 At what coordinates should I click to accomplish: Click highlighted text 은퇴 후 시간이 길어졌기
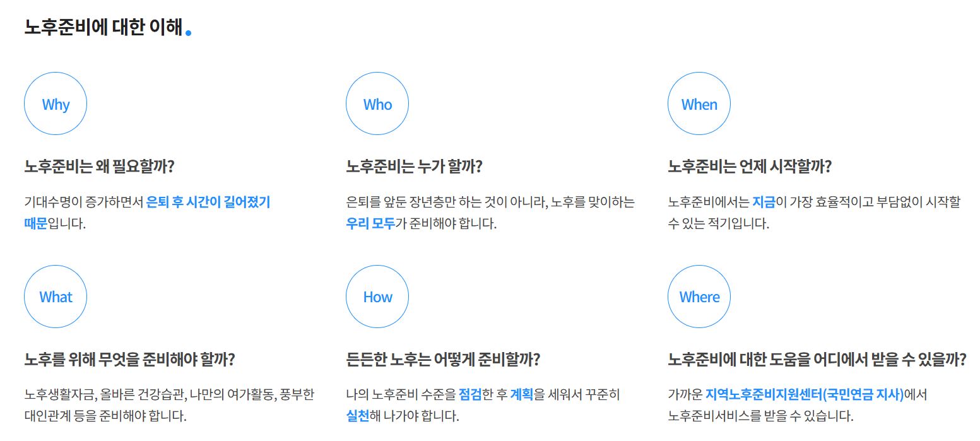coord(208,203)
